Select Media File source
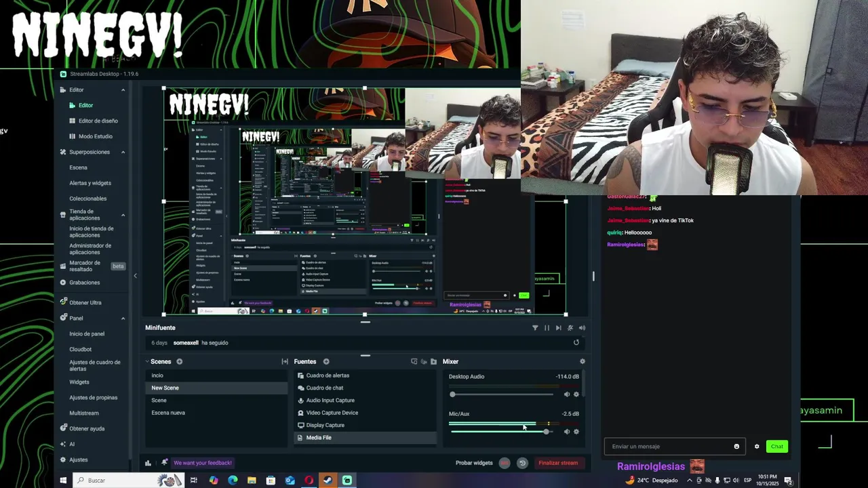 (365, 438)
